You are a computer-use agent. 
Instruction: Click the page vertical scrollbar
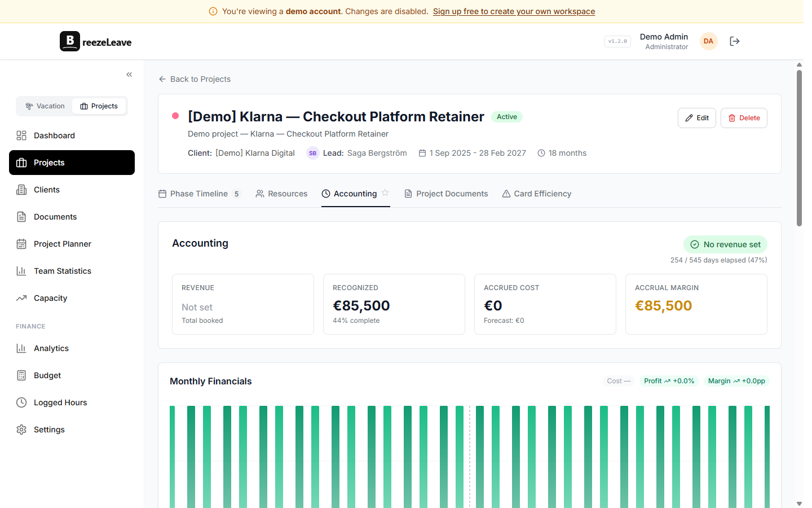tap(799, 148)
